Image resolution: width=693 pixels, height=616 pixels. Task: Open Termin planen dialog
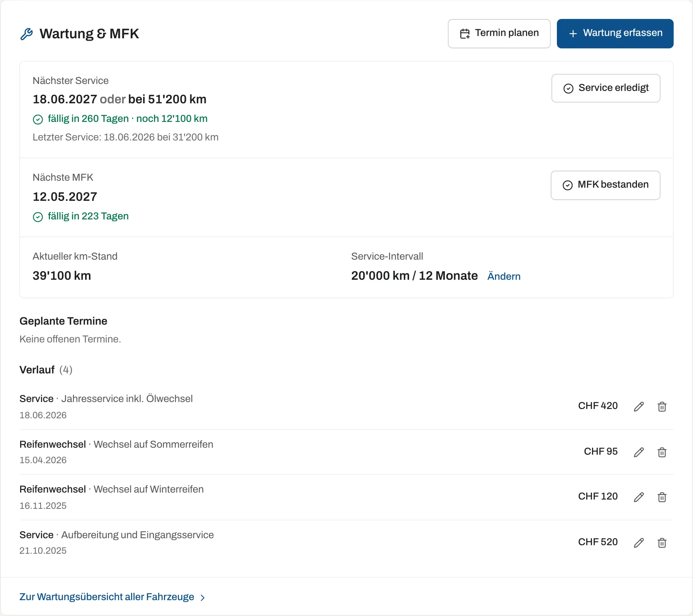(x=499, y=34)
